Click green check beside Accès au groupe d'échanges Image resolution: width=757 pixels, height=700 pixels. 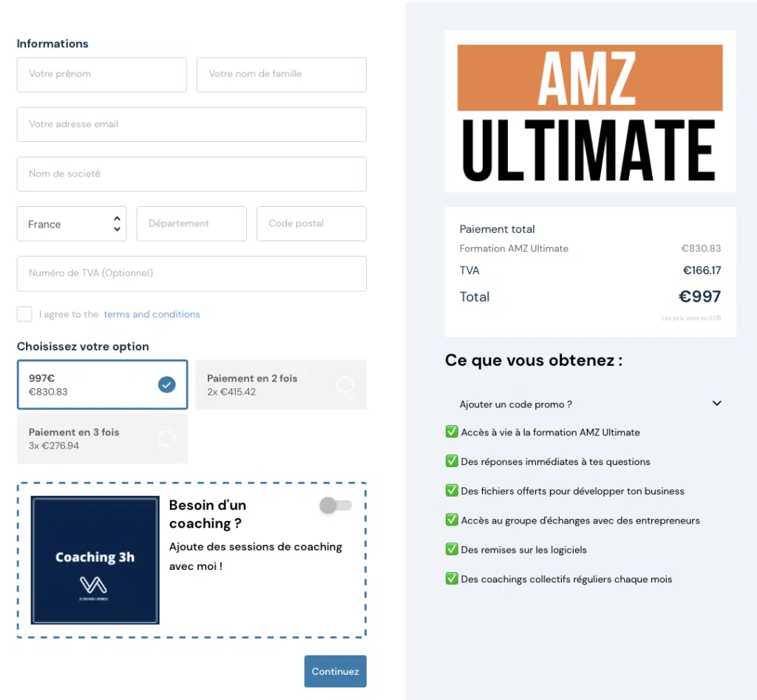coord(452,520)
